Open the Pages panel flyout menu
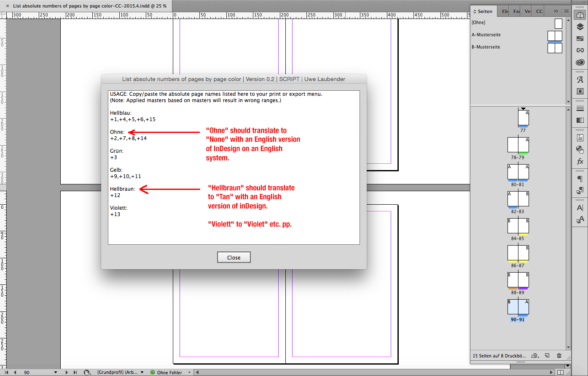 click(567, 11)
